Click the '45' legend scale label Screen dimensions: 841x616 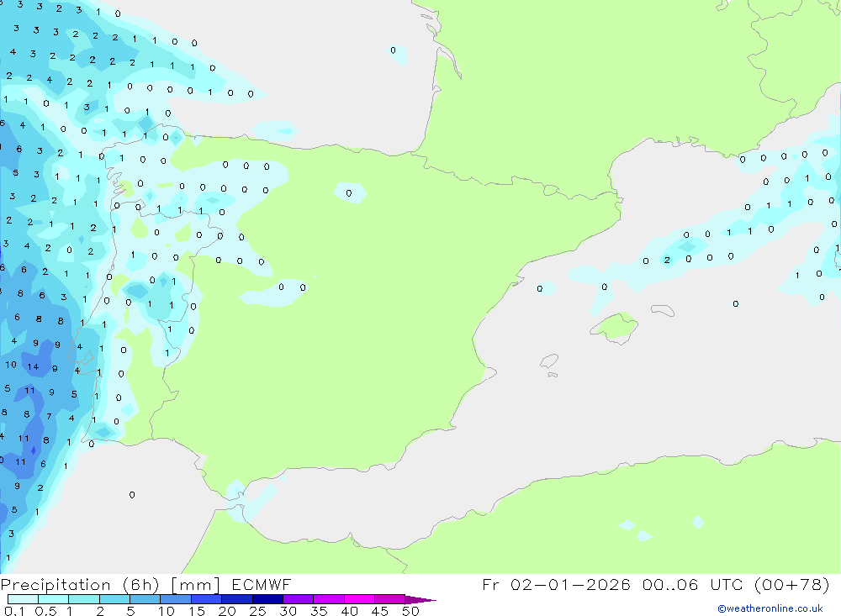coord(380,611)
